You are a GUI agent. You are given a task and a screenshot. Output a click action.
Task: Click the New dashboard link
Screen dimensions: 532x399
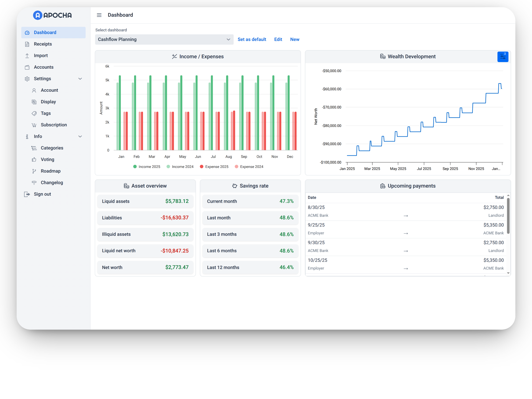coord(295,39)
